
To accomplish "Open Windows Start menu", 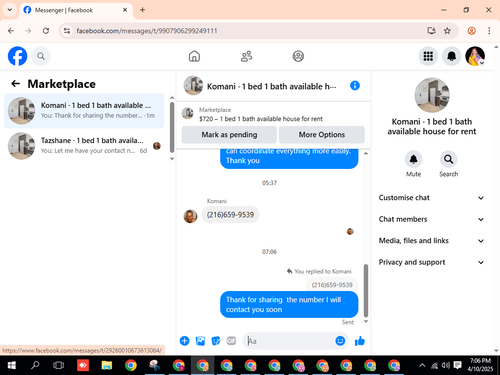I will pos(12,365).
